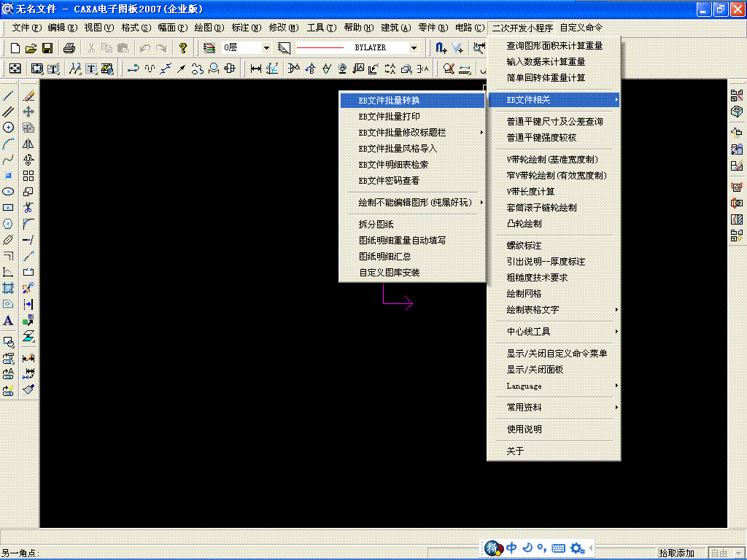Create a new file with the blank page icon
The width and height of the screenshot is (747, 560).
point(15,47)
